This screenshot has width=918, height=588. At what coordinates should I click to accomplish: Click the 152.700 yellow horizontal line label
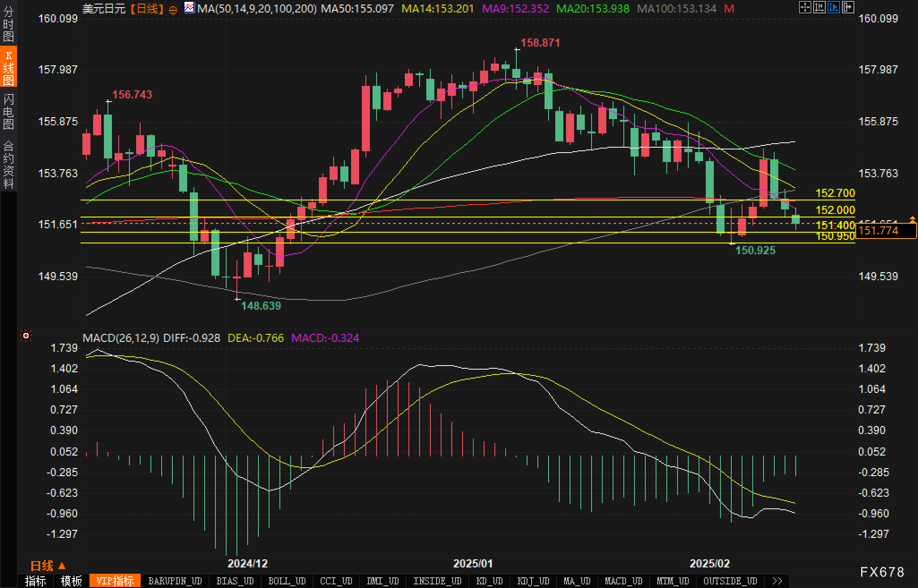click(x=835, y=193)
